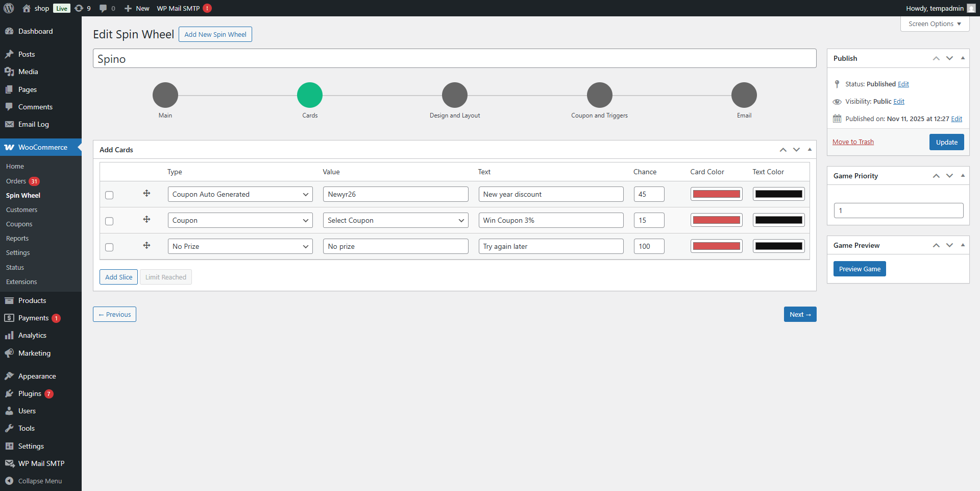Viewport: 980px width, 491px height.
Task: Check the Coupon Auto Generated row checkbox
Action: click(x=109, y=195)
